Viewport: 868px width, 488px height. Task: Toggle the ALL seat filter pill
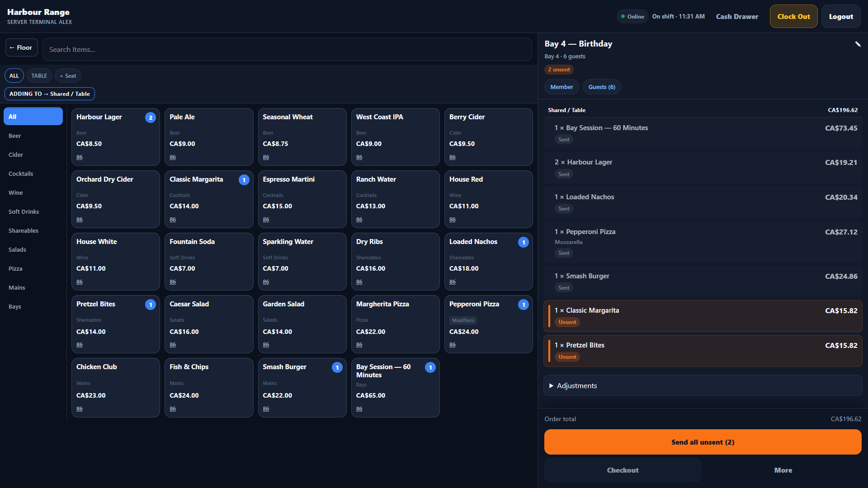click(x=14, y=75)
